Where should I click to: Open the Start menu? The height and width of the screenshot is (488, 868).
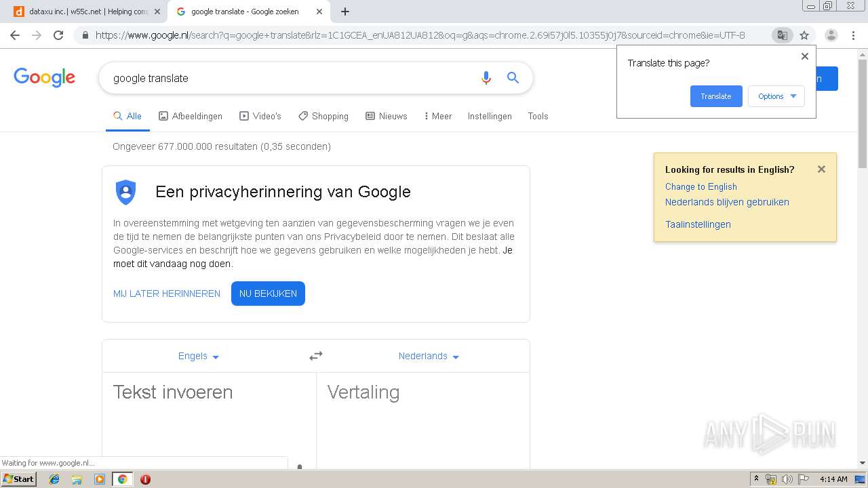tap(19, 479)
